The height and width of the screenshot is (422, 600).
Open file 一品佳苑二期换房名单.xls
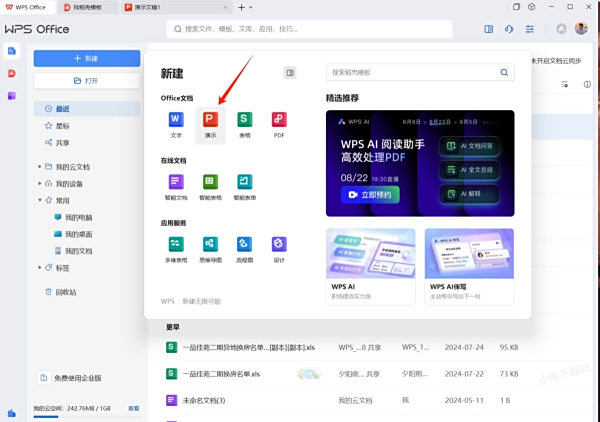(222, 374)
